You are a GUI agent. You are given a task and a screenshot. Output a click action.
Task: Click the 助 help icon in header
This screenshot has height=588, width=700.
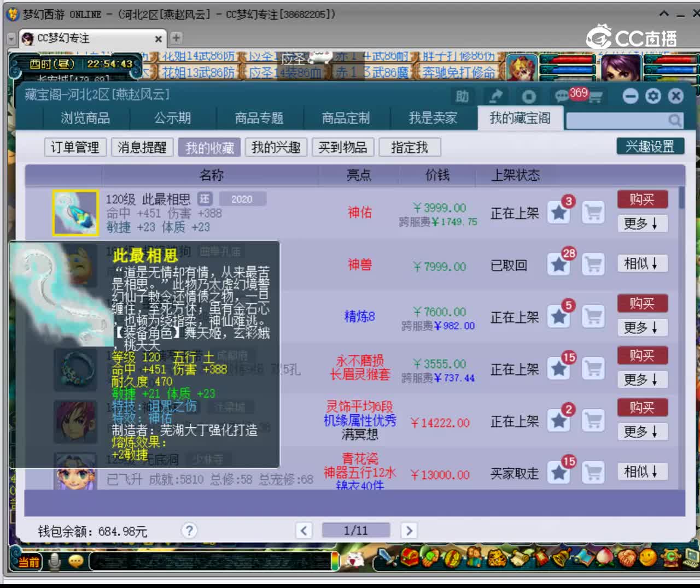tap(462, 96)
